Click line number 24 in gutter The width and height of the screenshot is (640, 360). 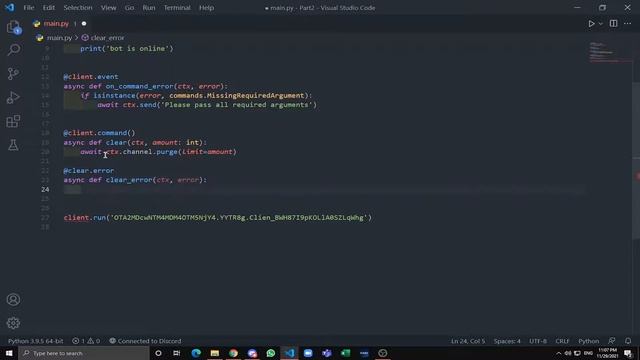pyautogui.click(x=45, y=189)
